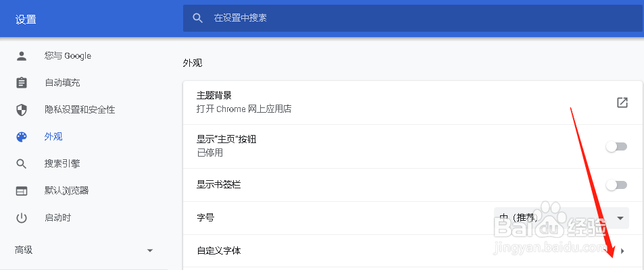Click the magnifier icon beside 搜索引擎
The image size is (644, 270).
pos(22,164)
